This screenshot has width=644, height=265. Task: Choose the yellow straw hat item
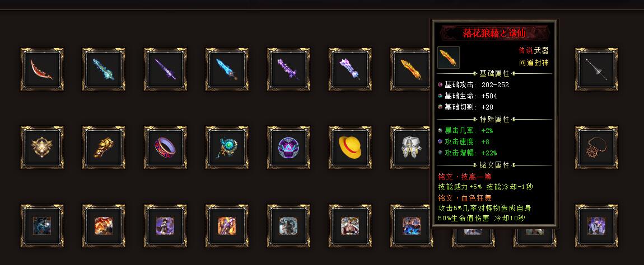[x=350, y=148]
